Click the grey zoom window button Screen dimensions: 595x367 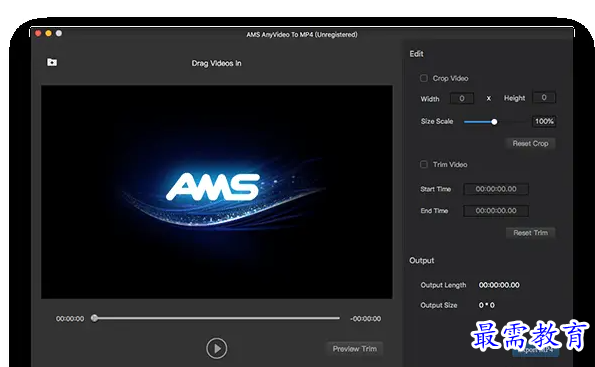[x=58, y=33]
